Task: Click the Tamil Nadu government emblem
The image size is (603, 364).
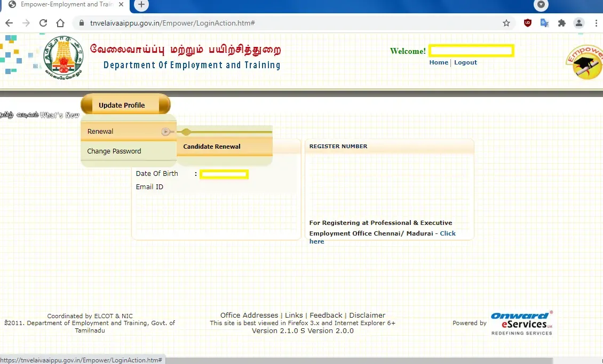Action: (64, 58)
